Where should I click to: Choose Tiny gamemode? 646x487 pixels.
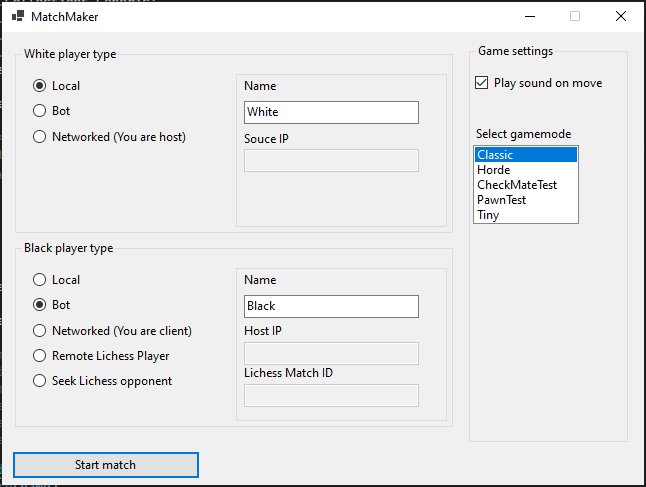click(526, 215)
